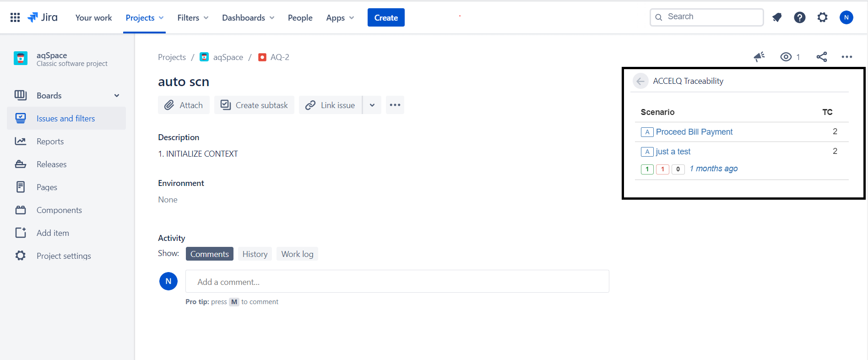868x360 pixels.
Task: Click the grey zero count badge
Action: point(678,169)
